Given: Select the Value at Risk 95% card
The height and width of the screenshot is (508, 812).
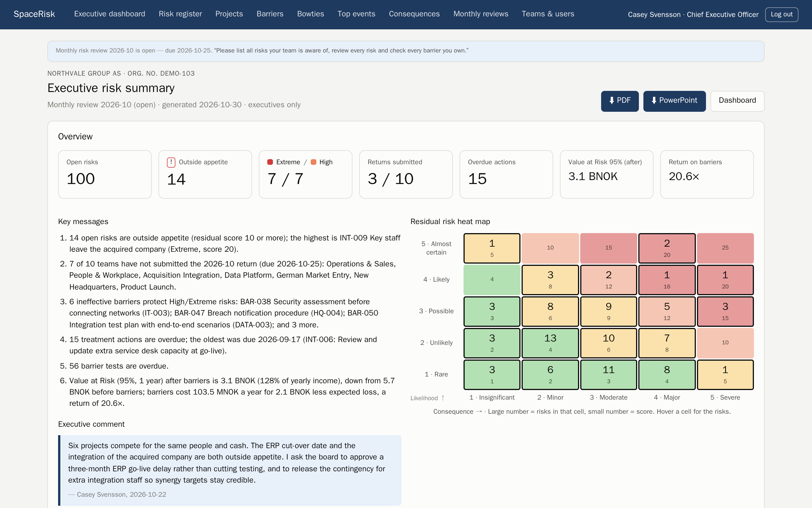Looking at the screenshot, I should pyautogui.click(x=606, y=174).
